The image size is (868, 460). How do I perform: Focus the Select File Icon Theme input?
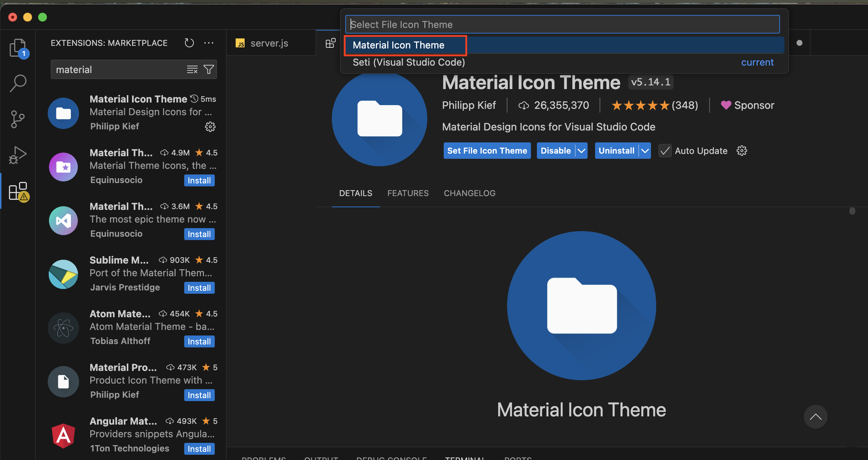point(562,25)
